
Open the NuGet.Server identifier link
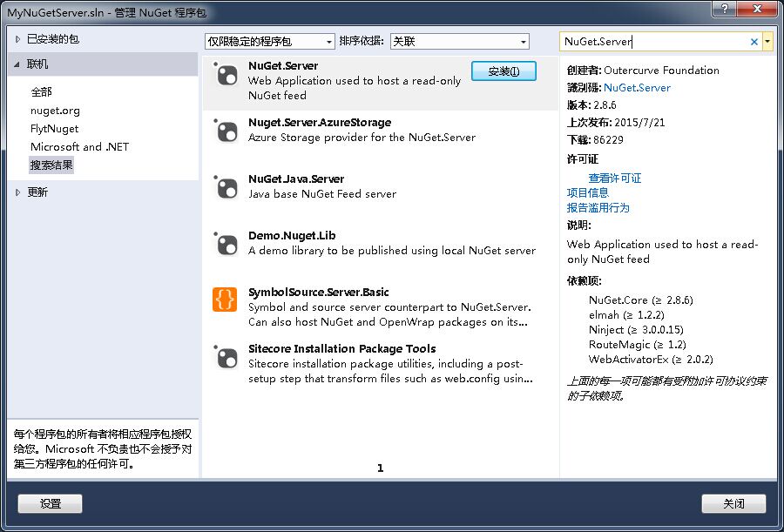coord(637,87)
